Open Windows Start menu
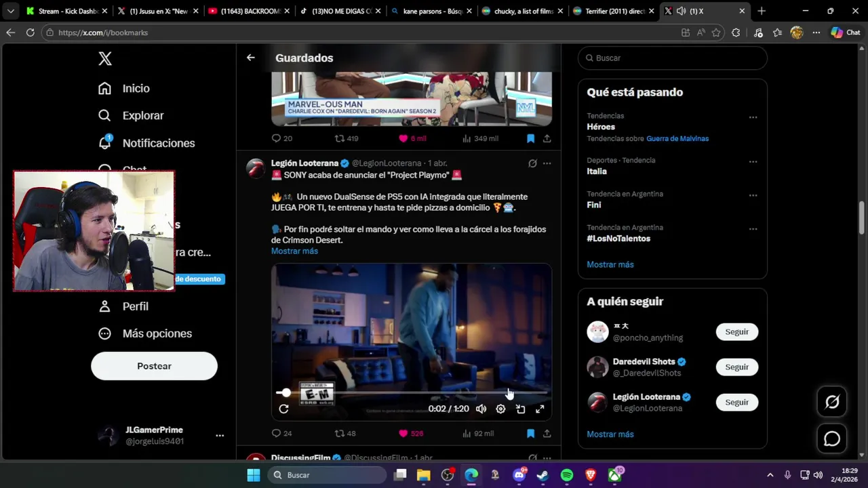 (x=253, y=475)
